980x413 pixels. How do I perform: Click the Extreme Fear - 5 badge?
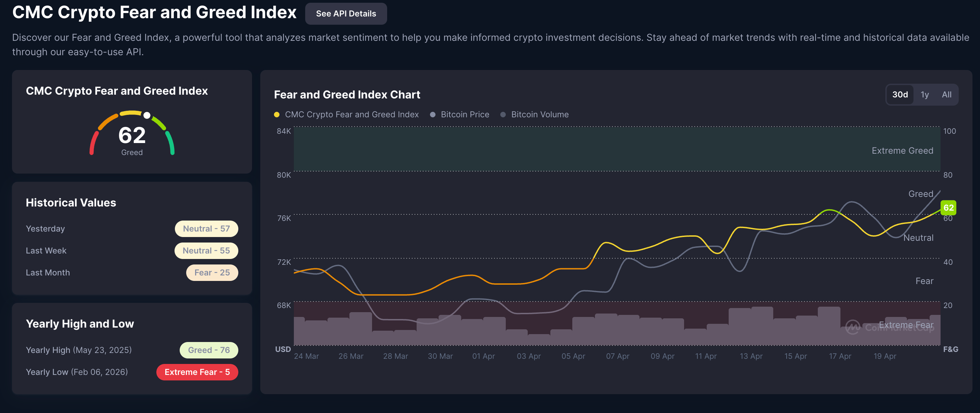(197, 372)
